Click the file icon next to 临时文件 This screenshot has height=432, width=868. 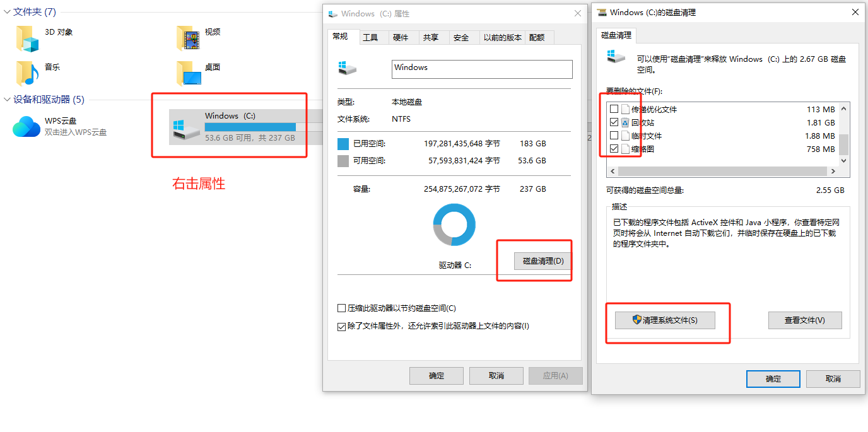click(x=625, y=136)
